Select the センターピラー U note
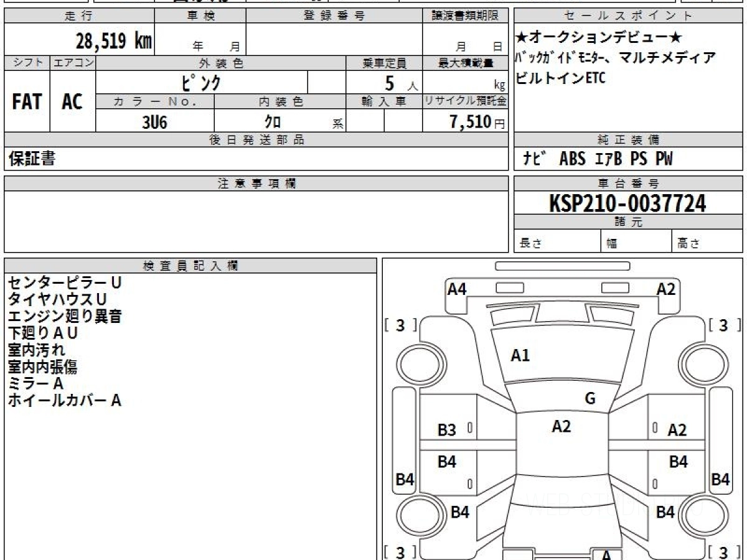This screenshot has height=560, width=747. click(x=65, y=282)
